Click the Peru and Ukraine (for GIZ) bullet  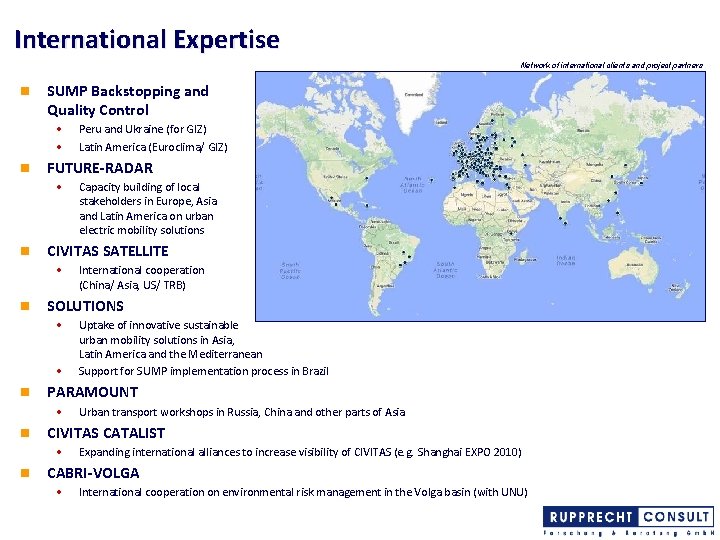point(143,129)
